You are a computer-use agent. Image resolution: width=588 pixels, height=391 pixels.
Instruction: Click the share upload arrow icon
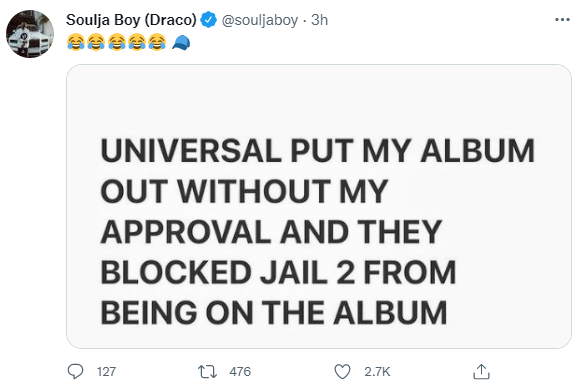[482, 372]
